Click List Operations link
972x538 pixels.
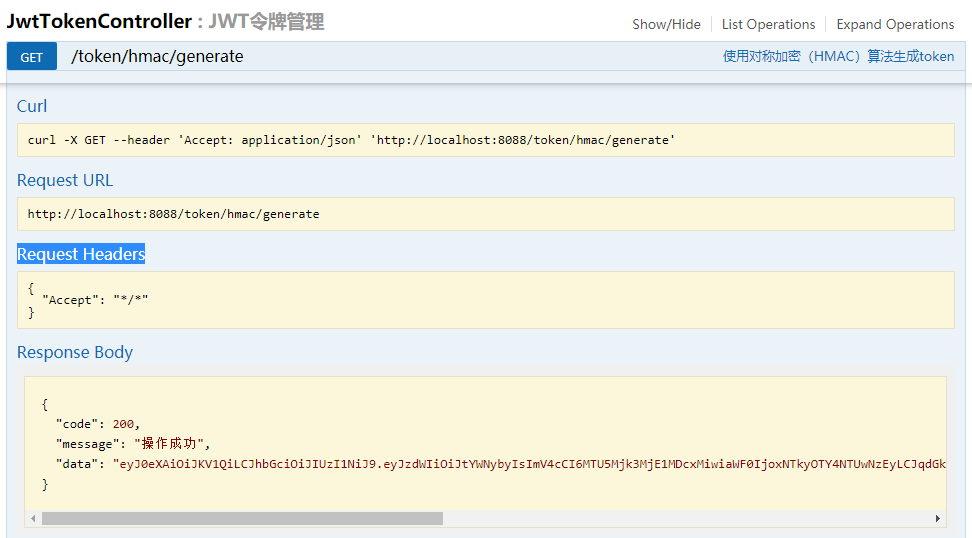(x=768, y=24)
